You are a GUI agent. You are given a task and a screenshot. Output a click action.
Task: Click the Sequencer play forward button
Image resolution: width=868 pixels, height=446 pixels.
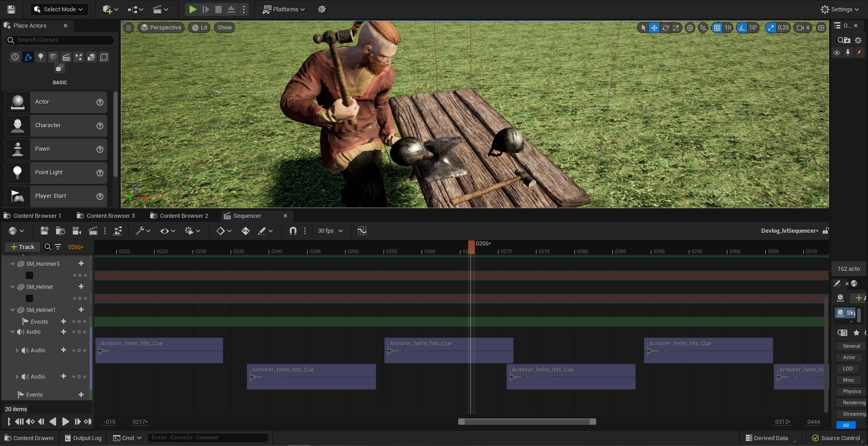point(65,422)
